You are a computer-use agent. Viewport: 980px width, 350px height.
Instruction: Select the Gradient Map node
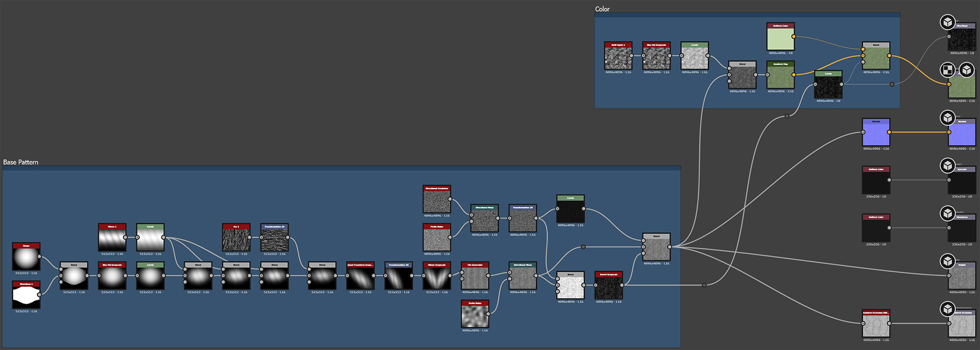pos(780,77)
